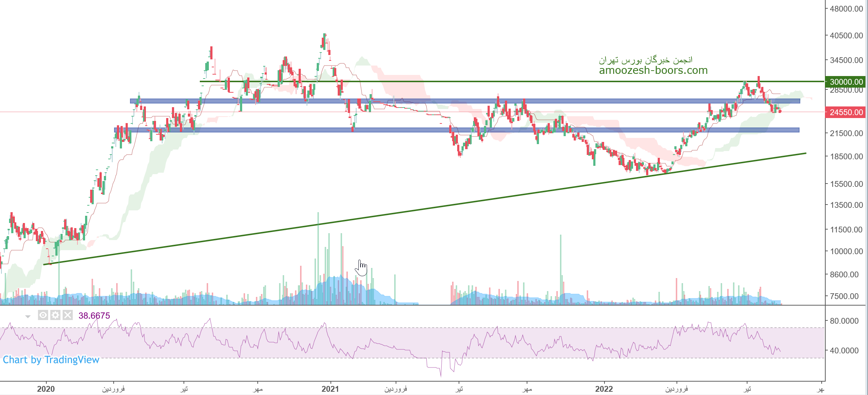Click the 40.0000 RSI scale label
The width and height of the screenshot is (868, 395).
(x=844, y=350)
